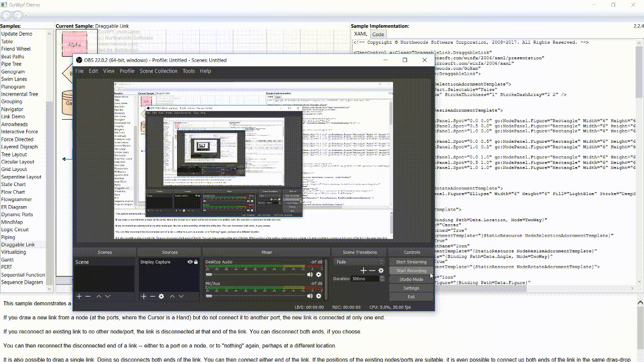Toggle visibility eye of Display Capture

(x=190, y=262)
